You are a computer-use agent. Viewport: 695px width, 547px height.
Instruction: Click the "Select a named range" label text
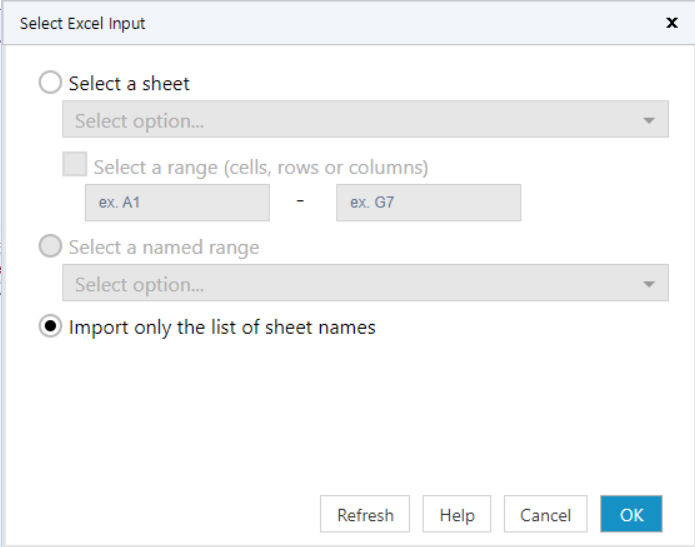pos(163,247)
